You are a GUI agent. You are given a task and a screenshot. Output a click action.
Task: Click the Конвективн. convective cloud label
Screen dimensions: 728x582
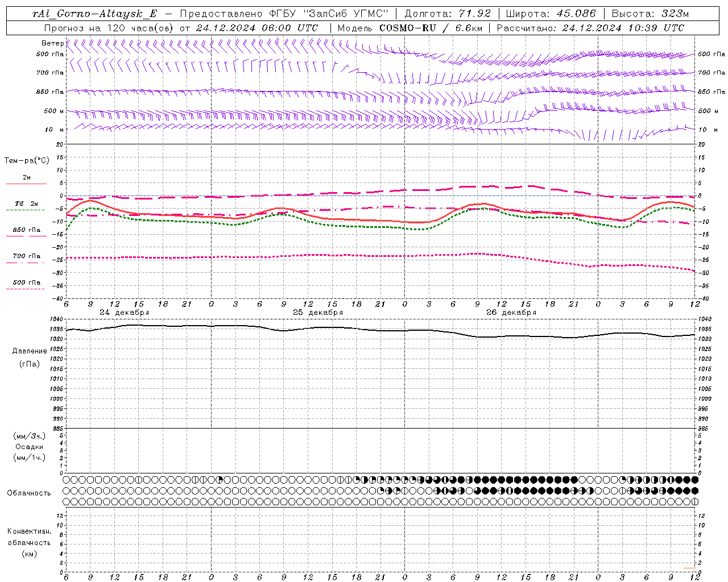click(x=29, y=531)
